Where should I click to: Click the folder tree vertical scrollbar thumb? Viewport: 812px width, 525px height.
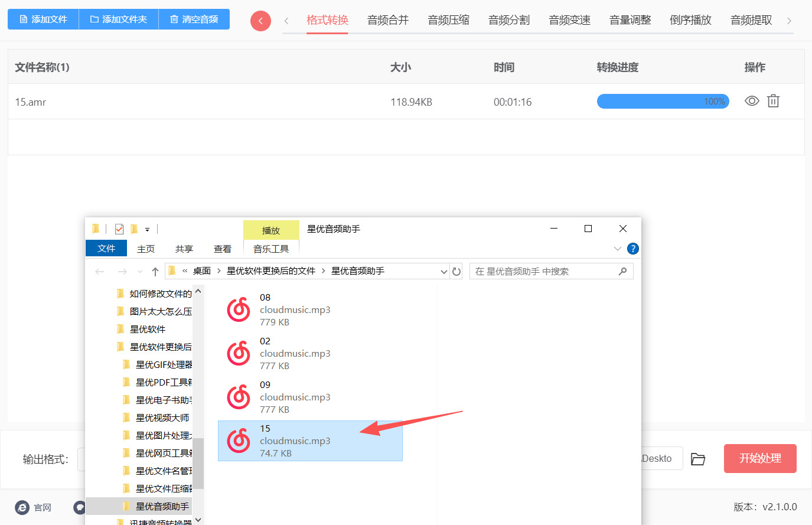tap(199, 463)
